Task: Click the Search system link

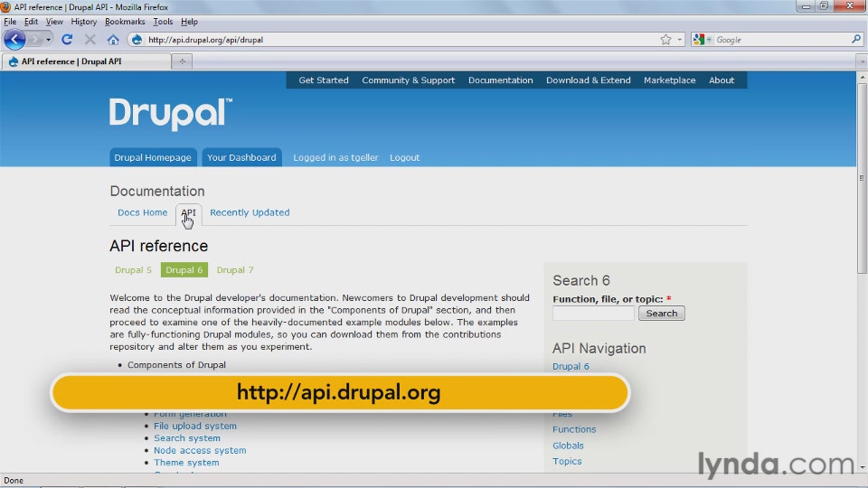Action: pyautogui.click(x=187, y=438)
